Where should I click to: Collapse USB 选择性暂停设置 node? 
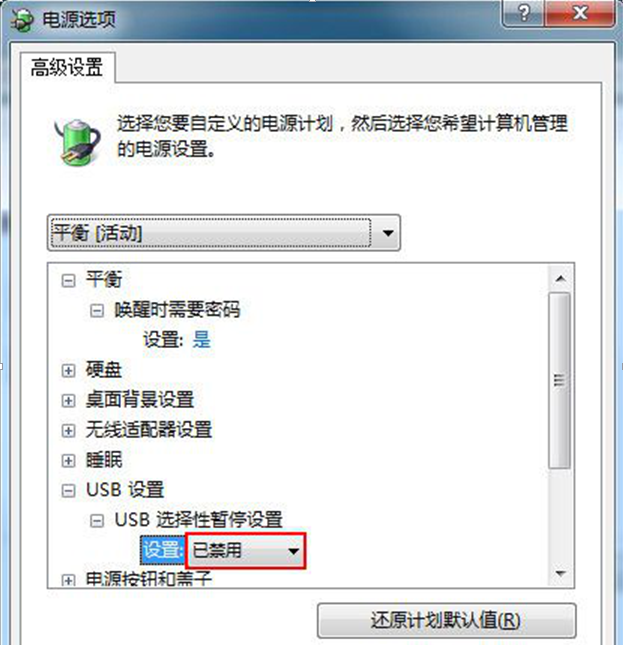click(97, 521)
